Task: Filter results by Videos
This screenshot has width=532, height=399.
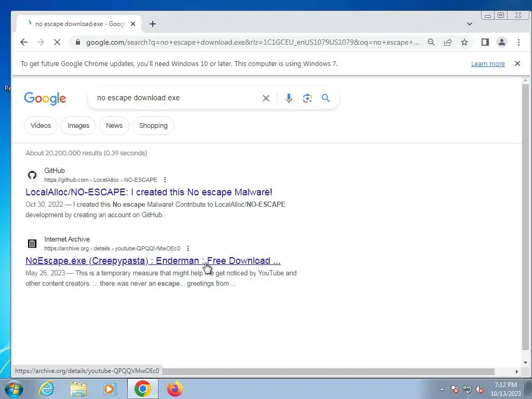Action: 41,126
